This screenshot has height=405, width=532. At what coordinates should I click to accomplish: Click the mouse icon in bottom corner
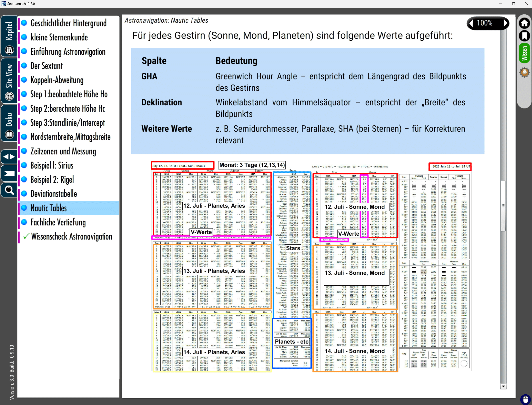(526, 399)
